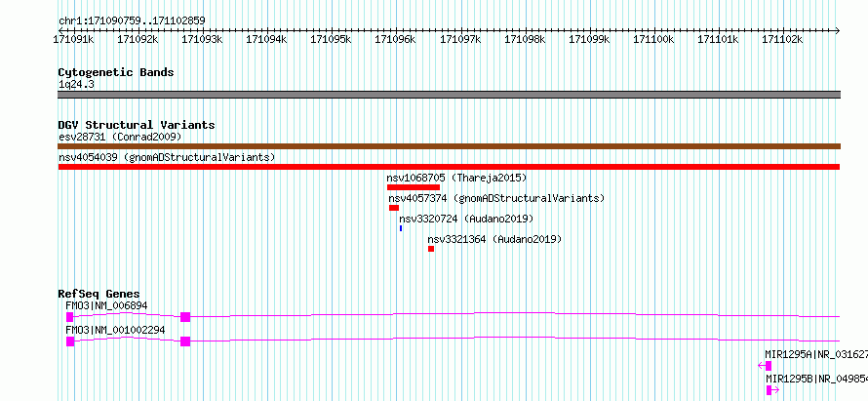Image resolution: width=868 pixels, height=401 pixels.
Task: Click the 171100k ruler label
Action: point(653,39)
